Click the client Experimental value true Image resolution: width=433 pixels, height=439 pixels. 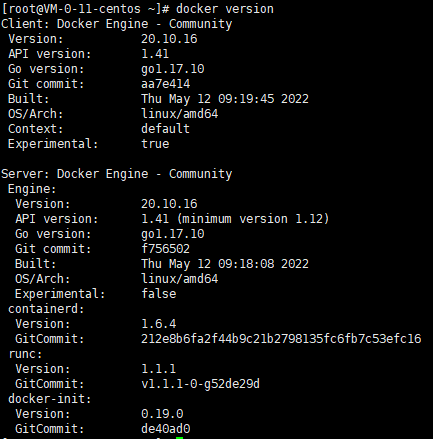(155, 144)
